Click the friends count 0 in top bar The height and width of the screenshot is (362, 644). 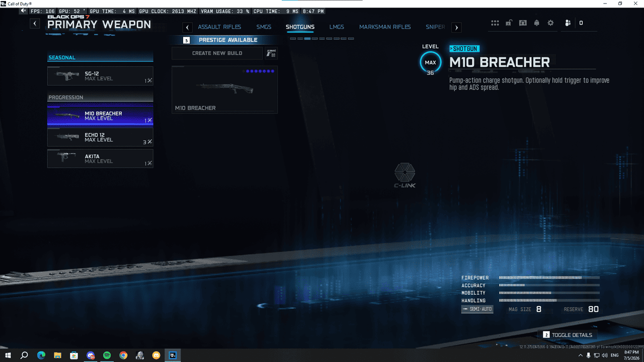(x=581, y=23)
